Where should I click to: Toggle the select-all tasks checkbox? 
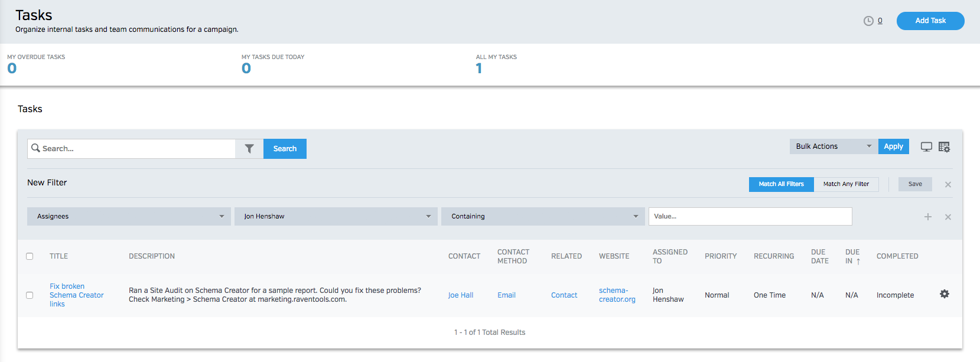click(30, 256)
